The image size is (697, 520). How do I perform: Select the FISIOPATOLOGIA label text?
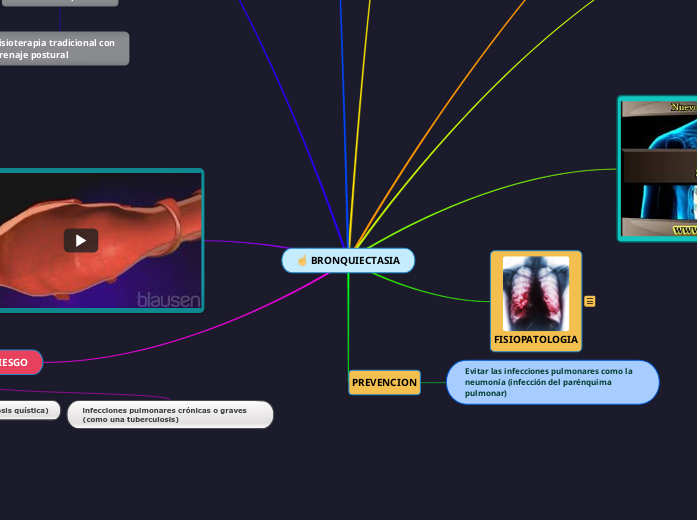point(535,340)
